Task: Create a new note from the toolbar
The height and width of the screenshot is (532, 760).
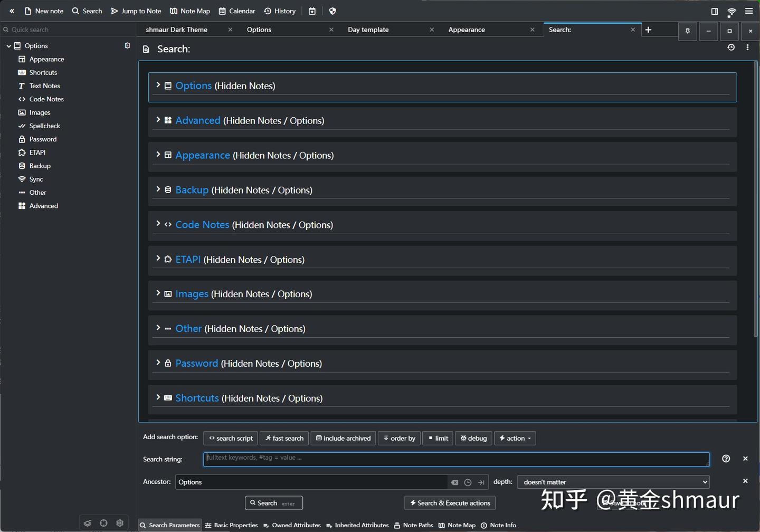Action: [x=44, y=11]
